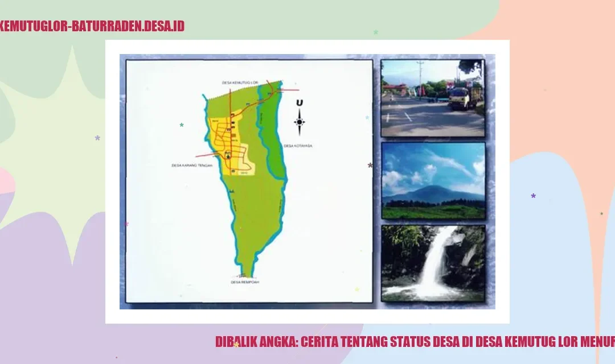Select the waterfall photo
The width and height of the screenshot is (615, 364).
433,263
